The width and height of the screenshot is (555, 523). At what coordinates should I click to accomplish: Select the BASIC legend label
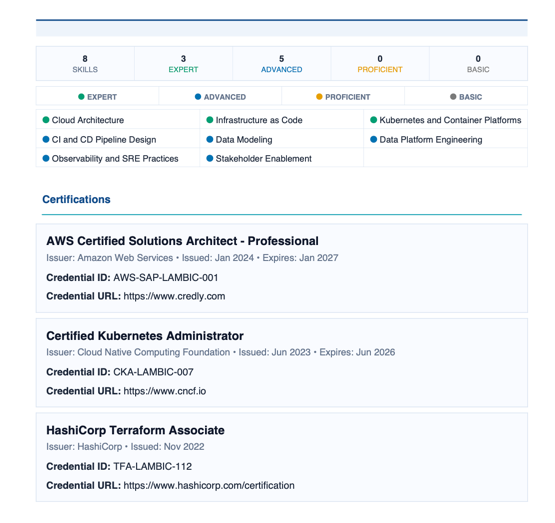(470, 97)
